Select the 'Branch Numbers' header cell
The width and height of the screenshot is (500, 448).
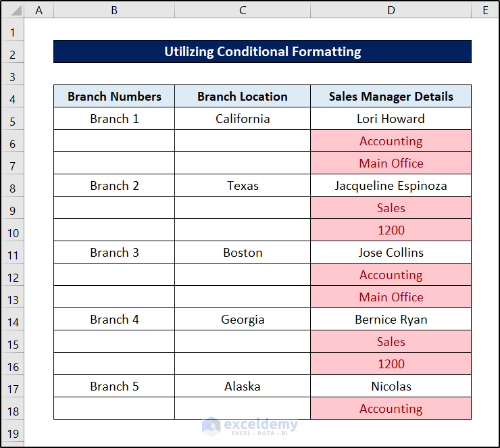point(114,97)
